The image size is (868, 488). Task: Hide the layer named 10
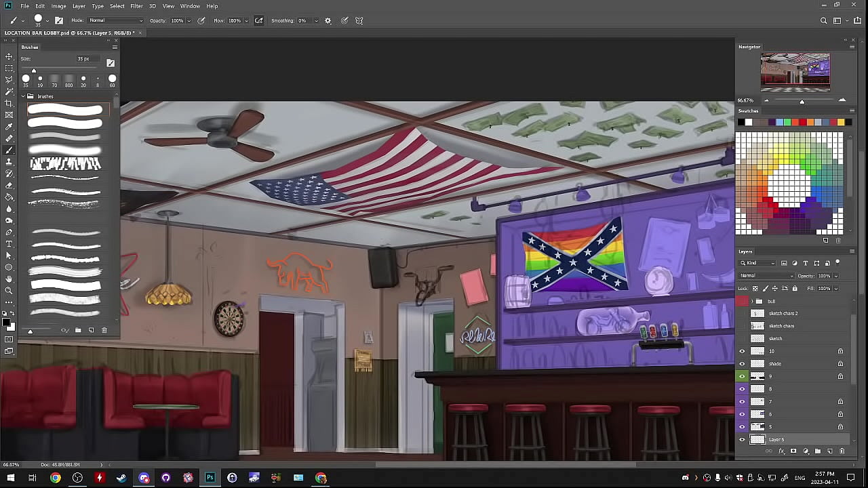pos(742,351)
